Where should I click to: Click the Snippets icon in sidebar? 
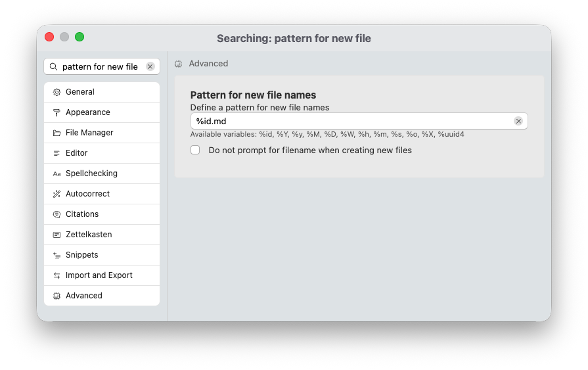(57, 255)
